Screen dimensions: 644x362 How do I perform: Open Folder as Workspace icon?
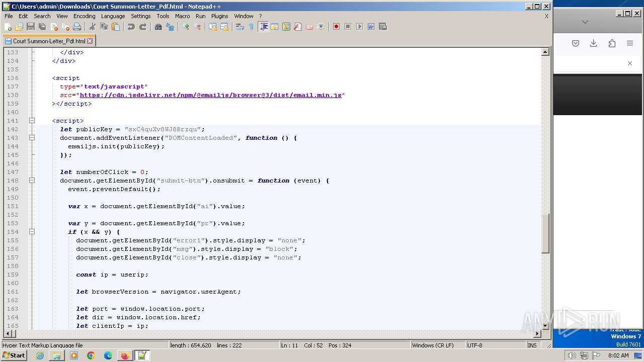(x=309, y=27)
